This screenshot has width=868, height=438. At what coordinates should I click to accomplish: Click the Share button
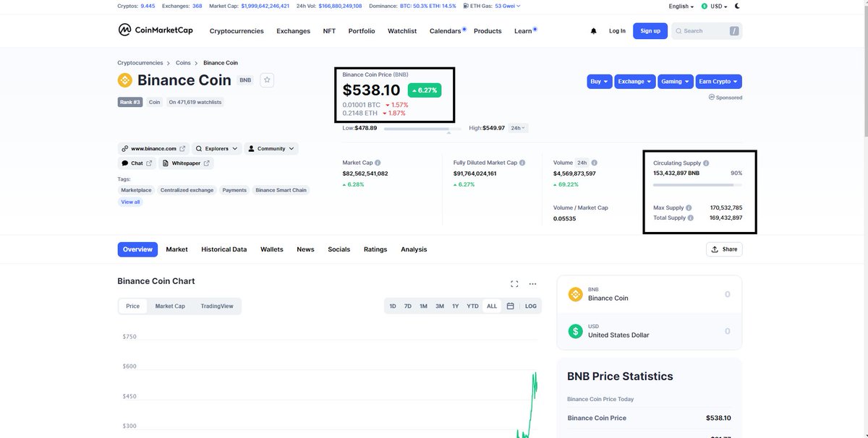point(724,249)
